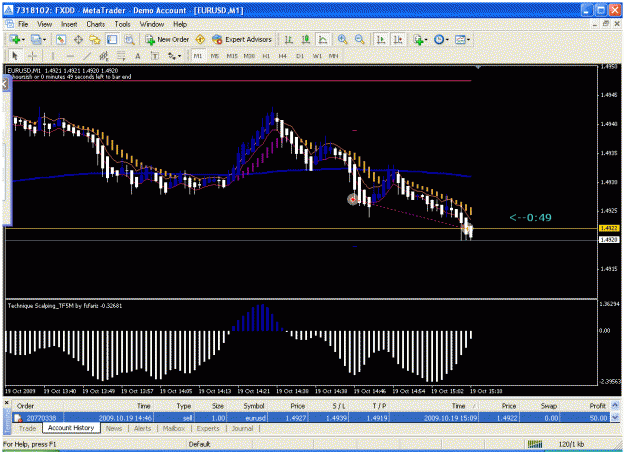Switch timeframe to D1
Image resolution: width=625 pixels, height=452 pixels.
pyautogui.click(x=300, y=56)
